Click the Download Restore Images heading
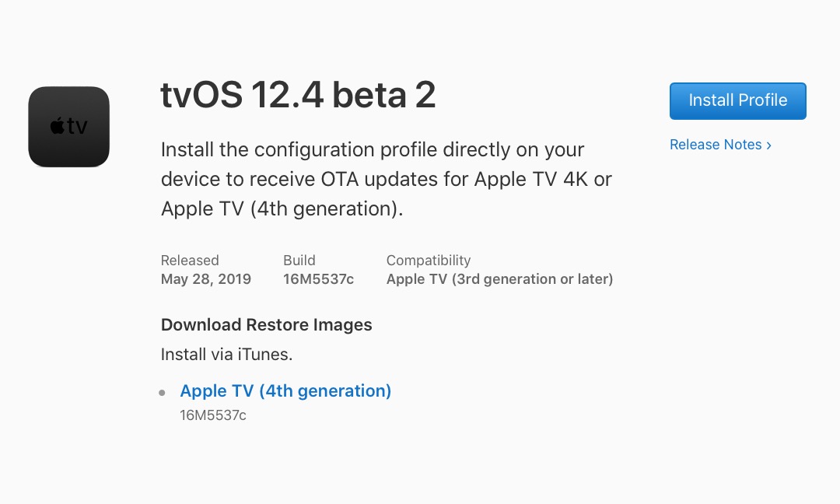 [266, 324]
